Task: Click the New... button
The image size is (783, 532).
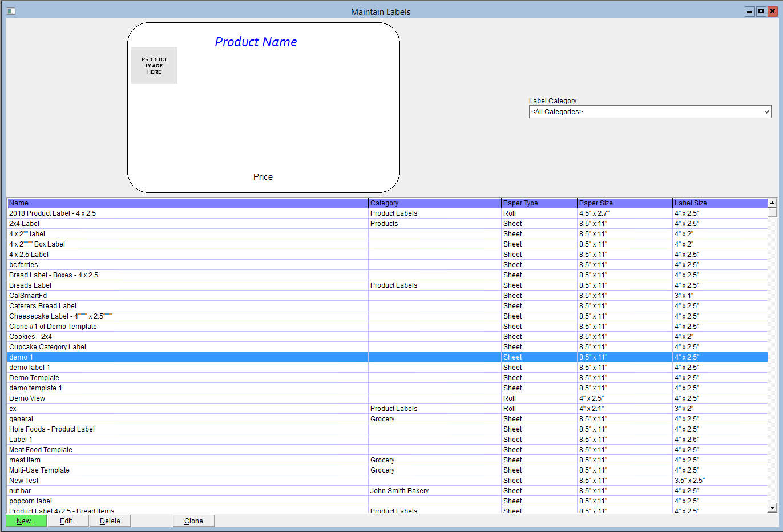Action: point(26,521)
